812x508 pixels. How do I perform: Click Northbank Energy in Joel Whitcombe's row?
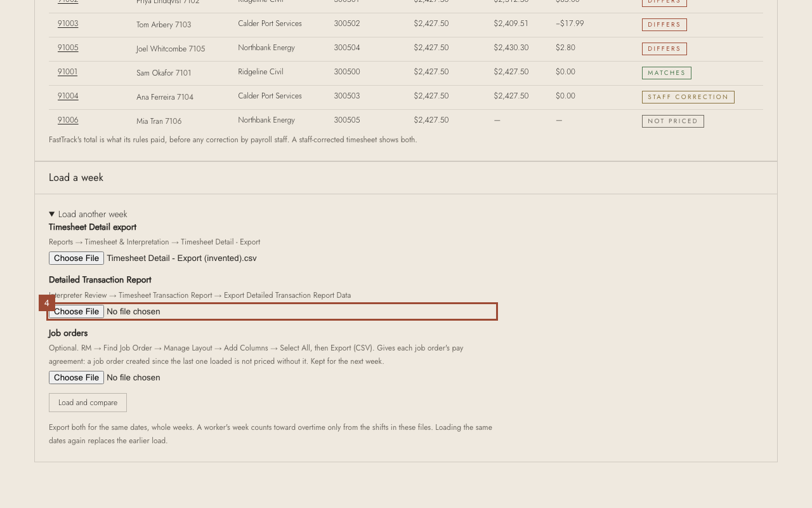266,48
